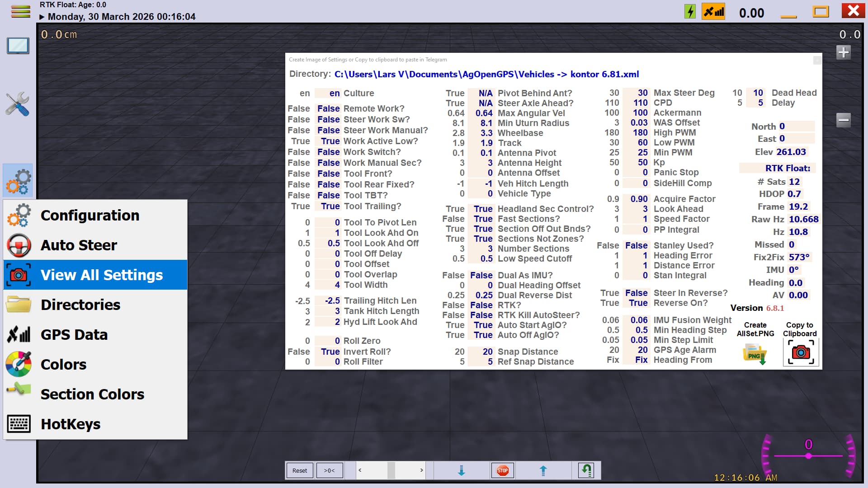Click the green U-turn arrow icon
868x488 pixels.
click(586, 470)
